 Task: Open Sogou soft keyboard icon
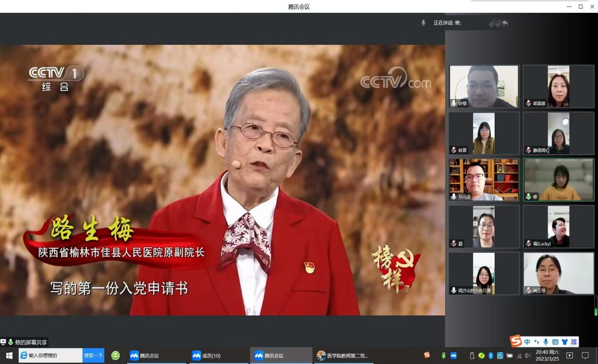point(555,342)
